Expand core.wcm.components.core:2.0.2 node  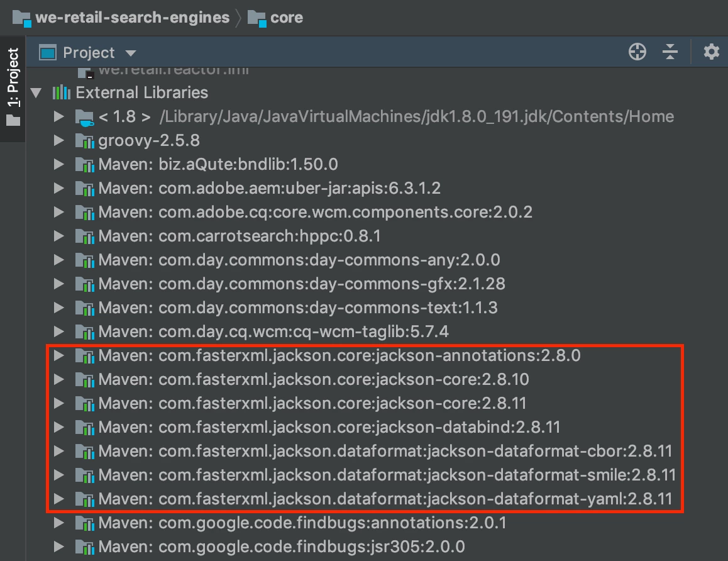click(58, 212)
